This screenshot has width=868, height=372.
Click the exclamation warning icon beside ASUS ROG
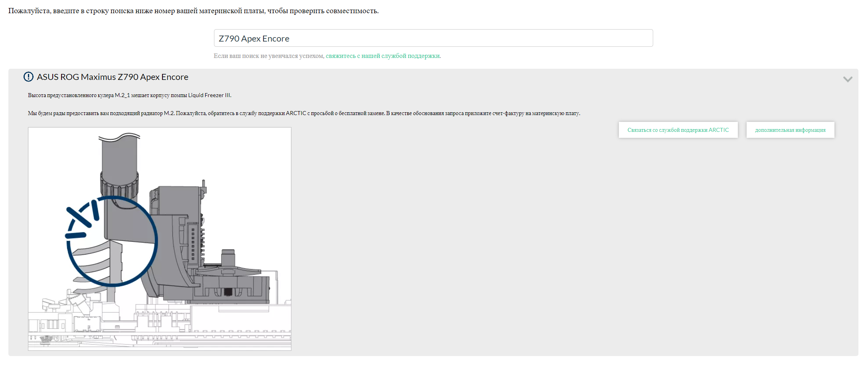point(28,77)
